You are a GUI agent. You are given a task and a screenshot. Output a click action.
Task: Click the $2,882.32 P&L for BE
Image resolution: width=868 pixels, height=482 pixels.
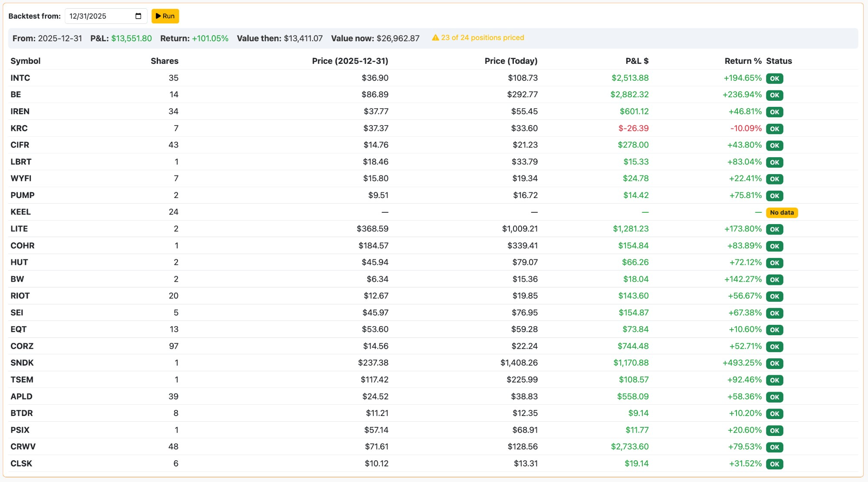629,94
